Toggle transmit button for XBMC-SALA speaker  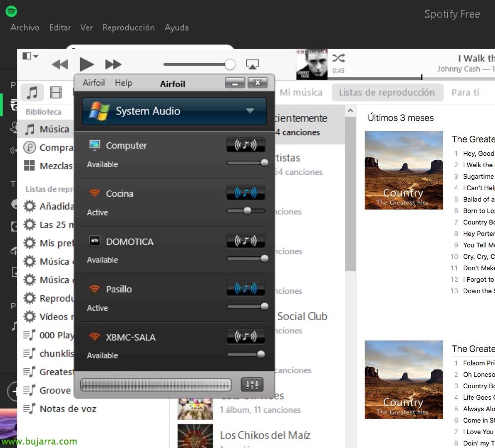[x=246, y=336]
